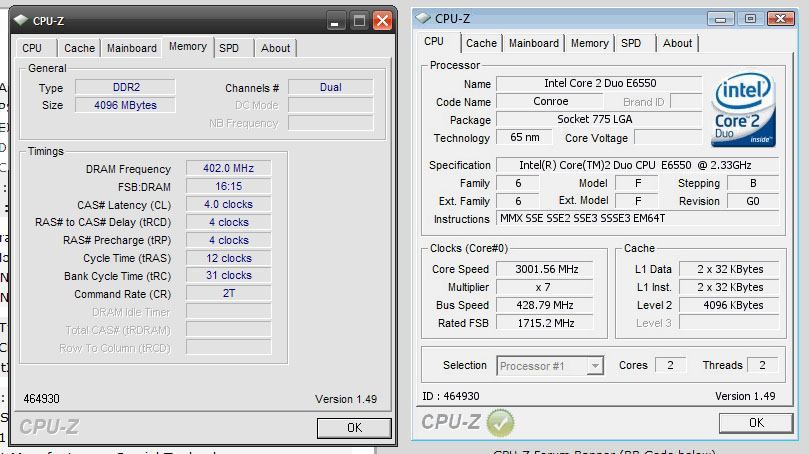
Task: Click CAS# Latency value 4.0 clocks
Action: pos(229,204)
